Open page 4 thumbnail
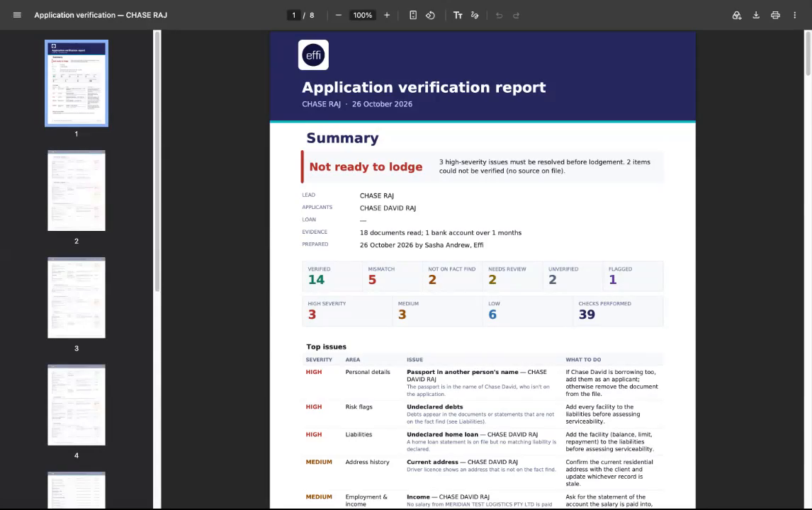This screenshot has height=510, width=812. (x=77, y=405)
